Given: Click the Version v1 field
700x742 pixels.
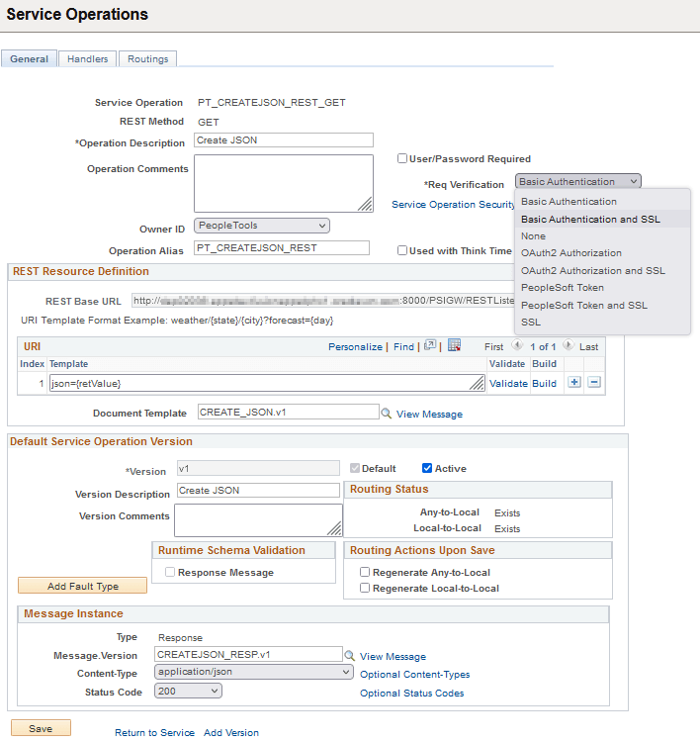Looking at the screenshot, I should click(x=258, y=469).
